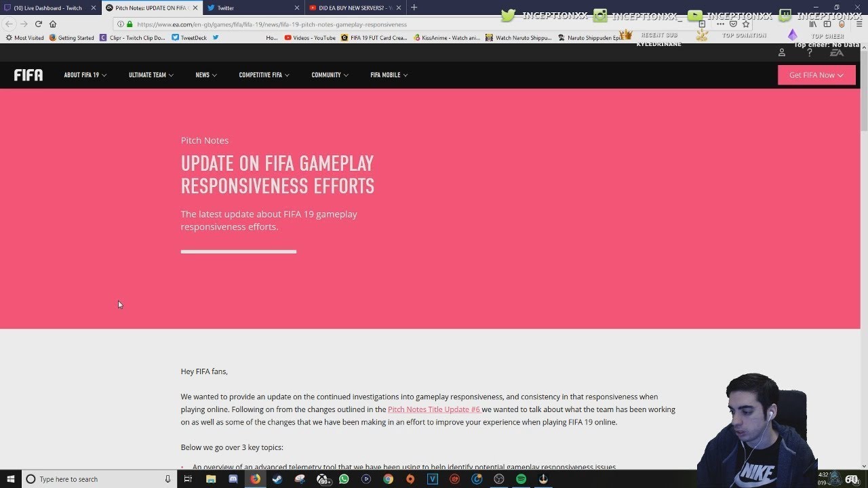
Task: Expand the Ultimate Team dropdown
Action: point(151,75)
